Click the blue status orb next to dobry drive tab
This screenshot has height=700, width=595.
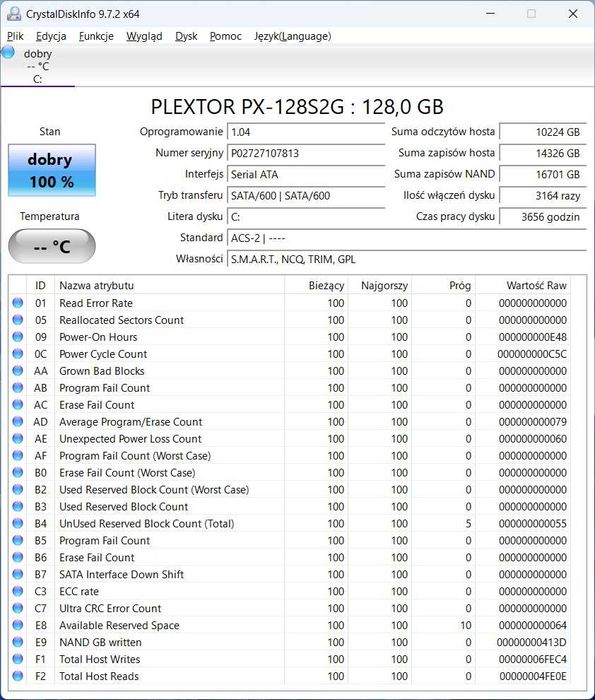click(8, 52)
